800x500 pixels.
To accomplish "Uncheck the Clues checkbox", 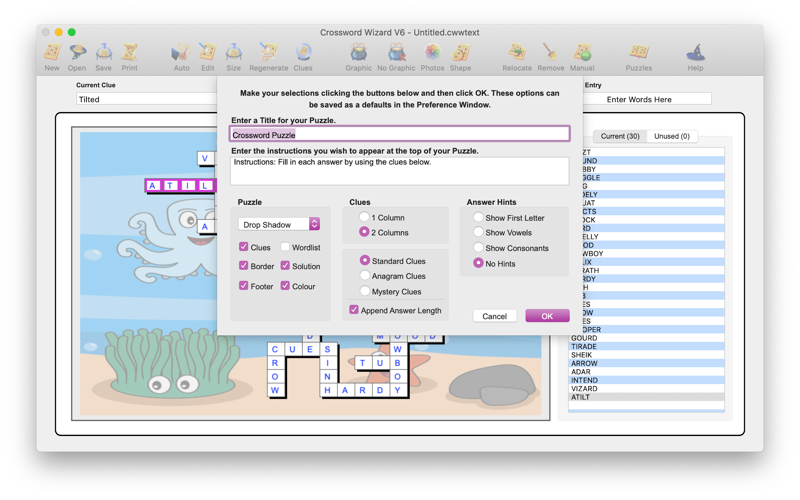I will pyautogui.click(x=243, y=247).
